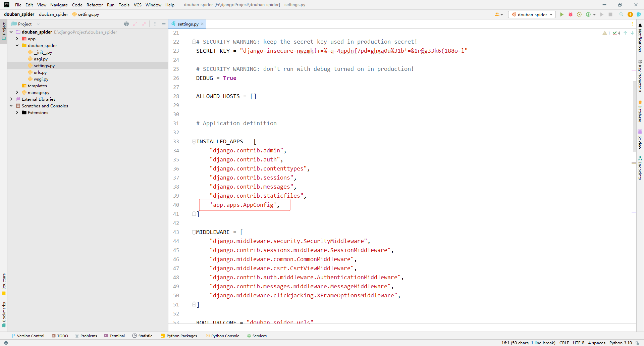Expand External Libraries

tap(11, 99)
